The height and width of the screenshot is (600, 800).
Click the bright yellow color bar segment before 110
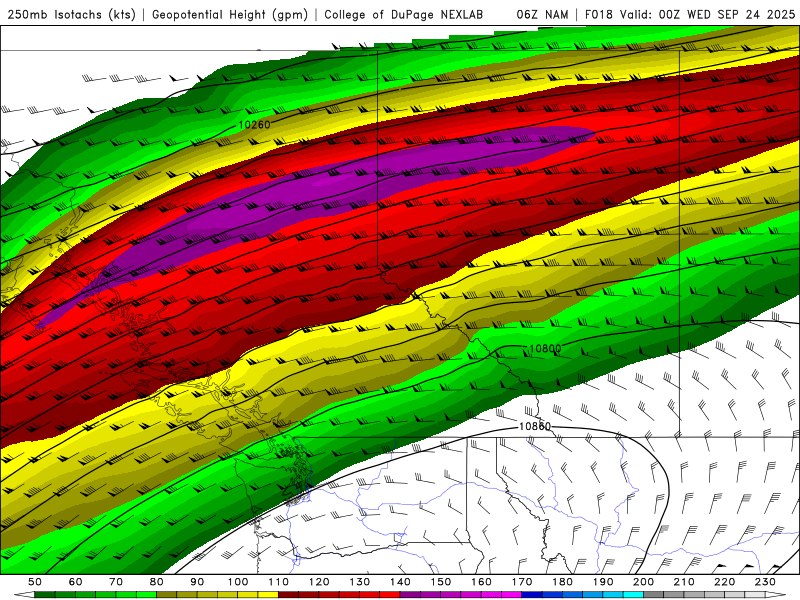[x=268, y=595]
